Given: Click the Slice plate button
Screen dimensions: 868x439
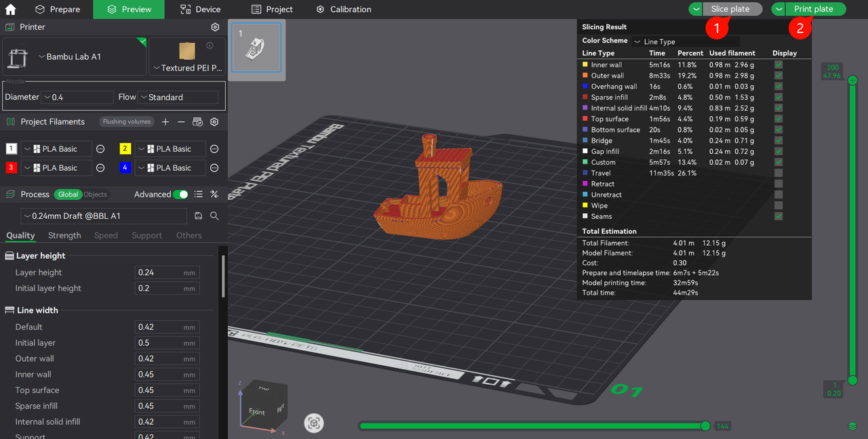Looking at the screenshot, I should tap(730, 9).
